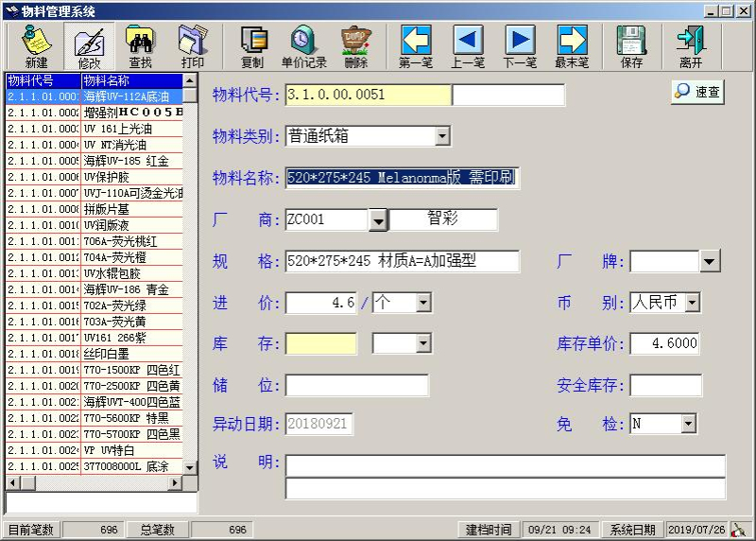Open the 物料类别 category dropdown
This screenshot has width=756, height=541.
[x=442, y=137]
